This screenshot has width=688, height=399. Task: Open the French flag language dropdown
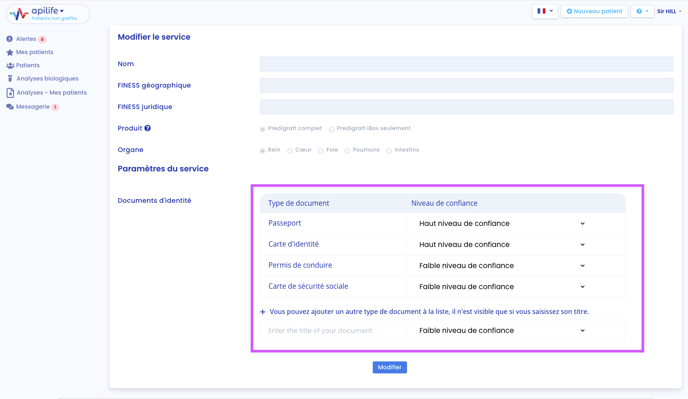(545, 11)
